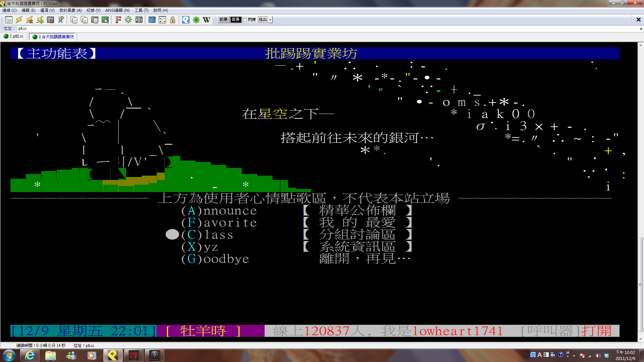The height and width of the screenshot is (362, 644).
Task: Open settings with the green gear icon
Action: [128, 20]
